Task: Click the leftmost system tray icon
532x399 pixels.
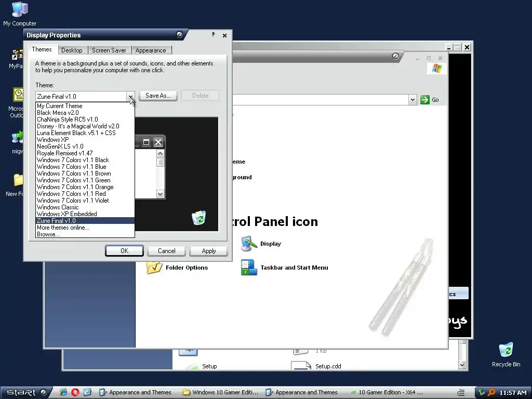Action: tap(481, 392)
